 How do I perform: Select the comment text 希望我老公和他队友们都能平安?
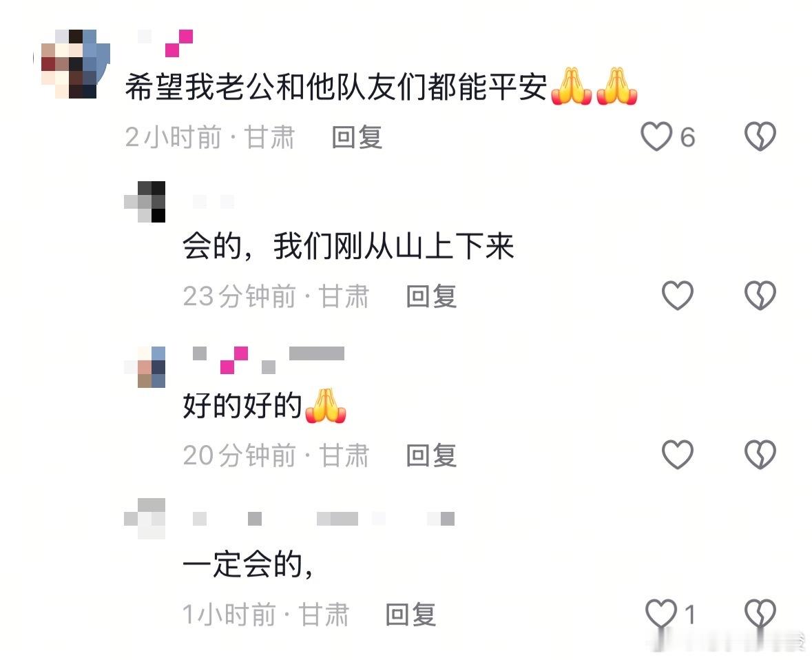[336, 87]
